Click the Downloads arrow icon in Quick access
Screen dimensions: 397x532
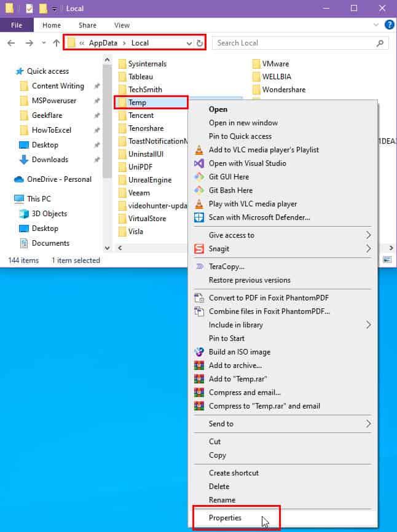(24, 160)
